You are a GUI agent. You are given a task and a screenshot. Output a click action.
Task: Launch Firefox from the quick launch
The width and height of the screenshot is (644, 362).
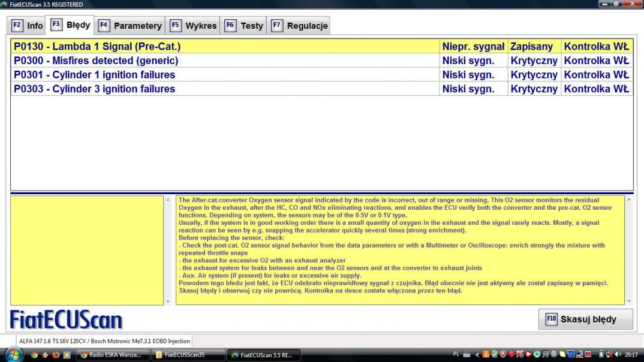(56, 355)
